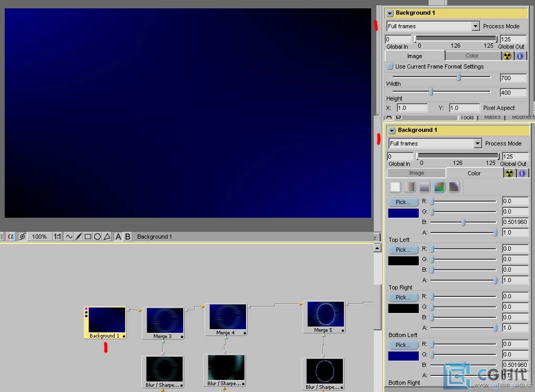535x392 pixels.
Task: Click the Width slider handle
Action: click(x=459, y=77)
